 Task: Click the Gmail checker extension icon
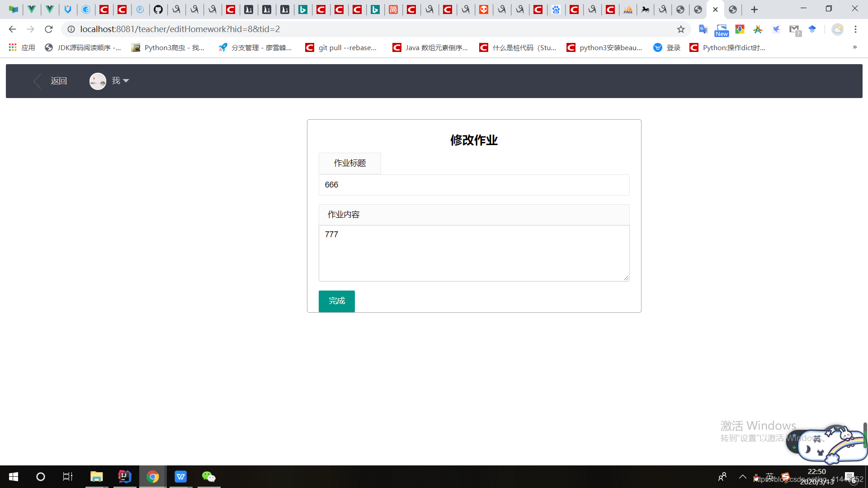[795, 29]
